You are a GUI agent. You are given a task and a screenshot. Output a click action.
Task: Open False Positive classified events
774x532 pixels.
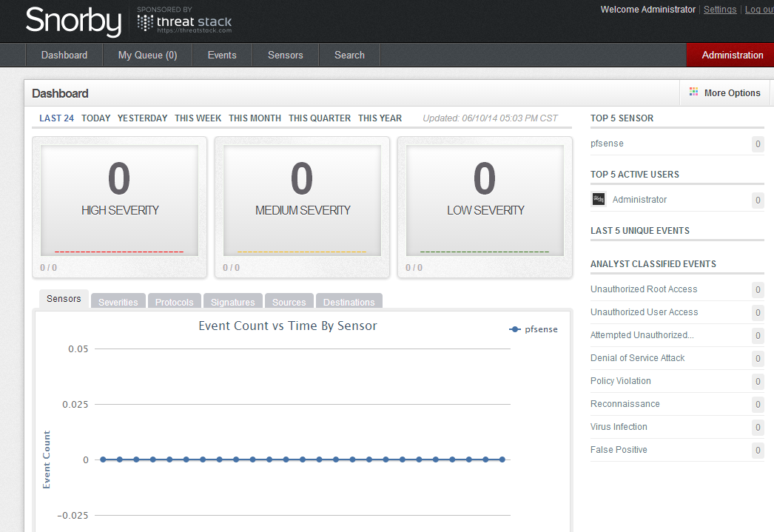pyautogui.click(x=619, y=450)
